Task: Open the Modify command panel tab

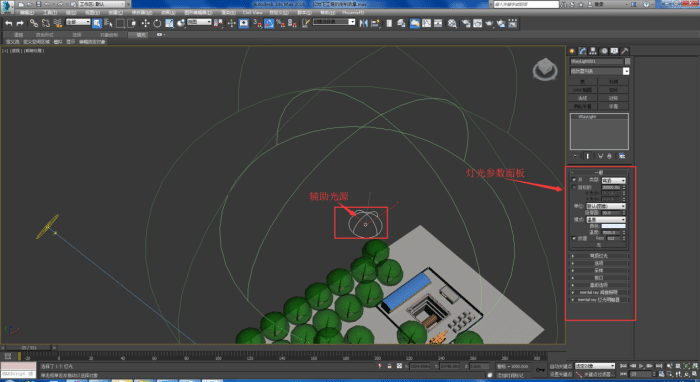Action: coord(583,51)
